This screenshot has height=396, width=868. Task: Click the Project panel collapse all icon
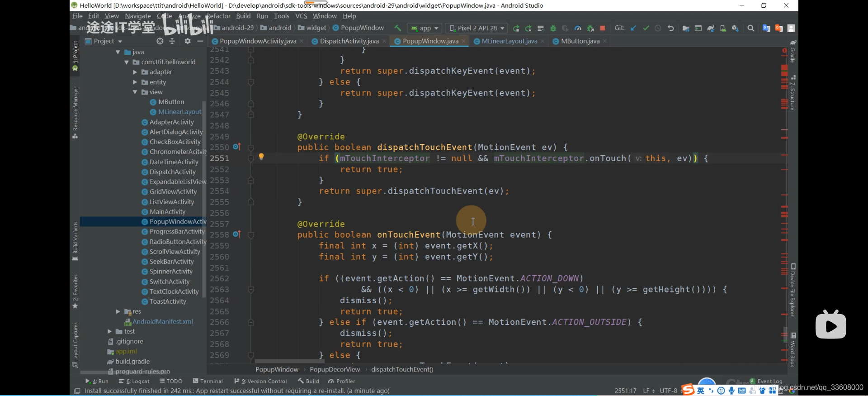(172, 41)
